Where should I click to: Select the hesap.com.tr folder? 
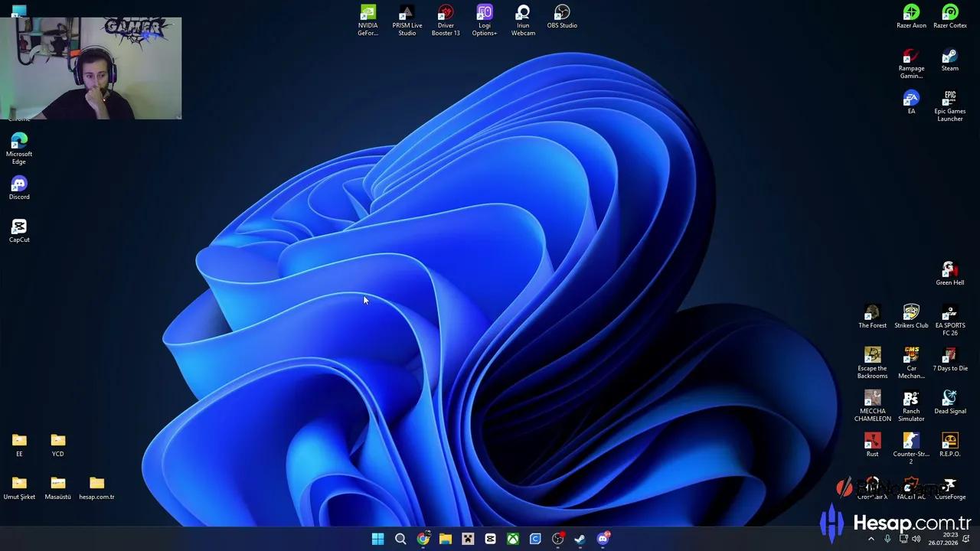[96, 487]
